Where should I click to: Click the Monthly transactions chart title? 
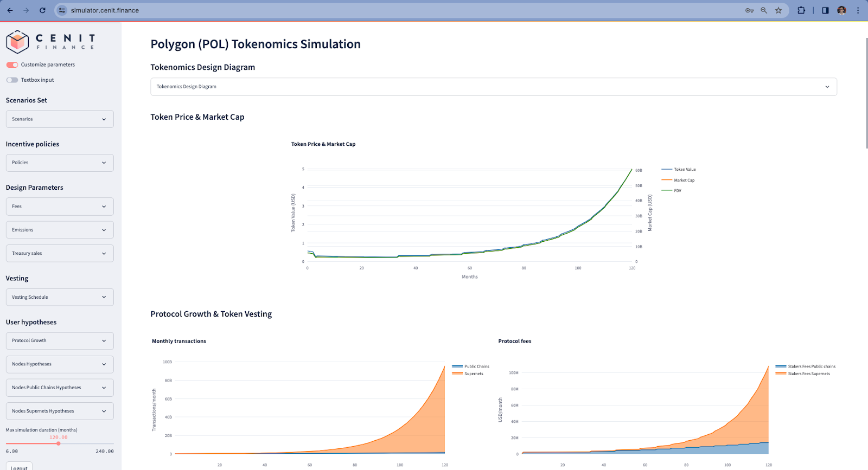coord(179,341)
